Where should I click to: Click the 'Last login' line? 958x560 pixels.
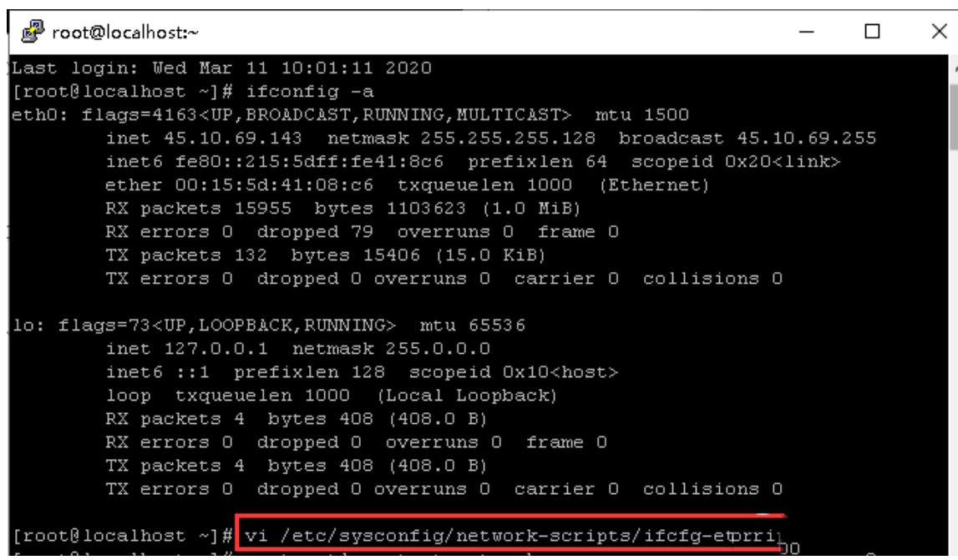(222, 68)
